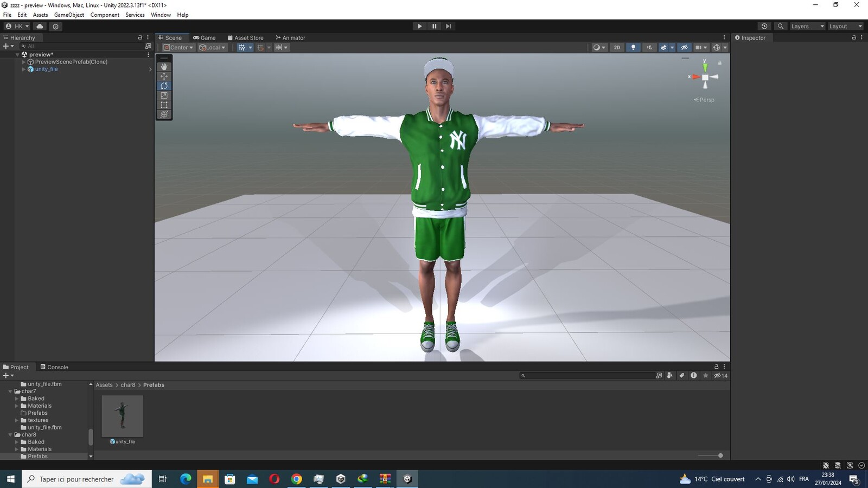Toggle grid visibility in Scene view
868x488 pixels.
point(242,47)
